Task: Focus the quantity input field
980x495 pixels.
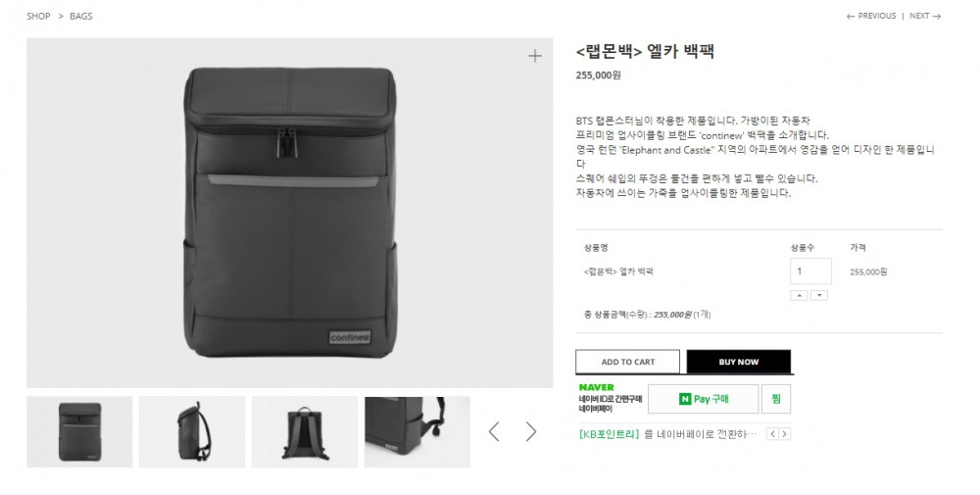Action: point(810,272)
